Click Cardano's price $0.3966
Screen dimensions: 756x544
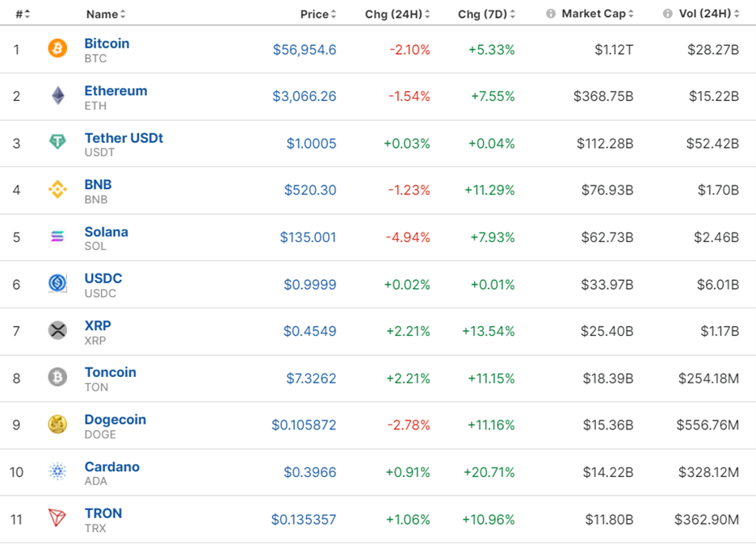(x=310, y=472)
